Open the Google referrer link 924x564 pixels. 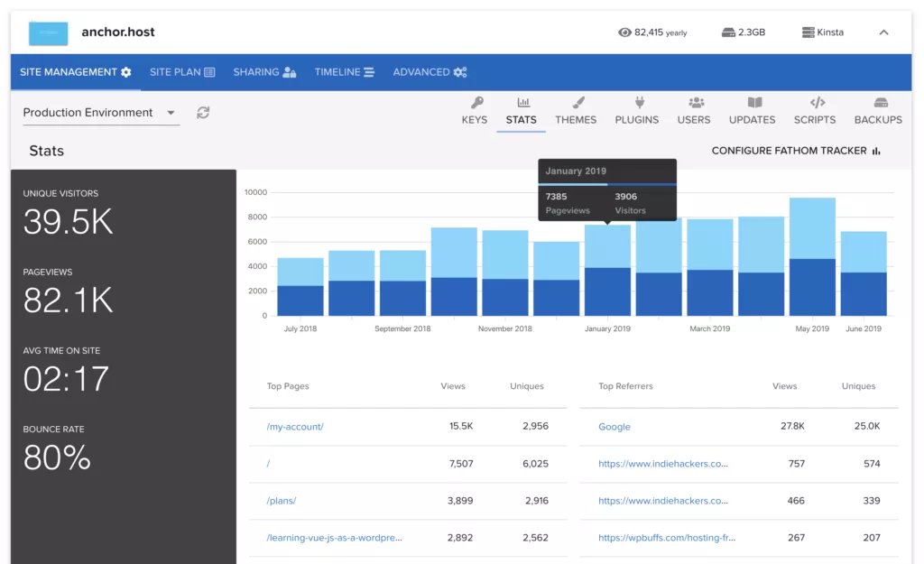[x=614, y=426]
